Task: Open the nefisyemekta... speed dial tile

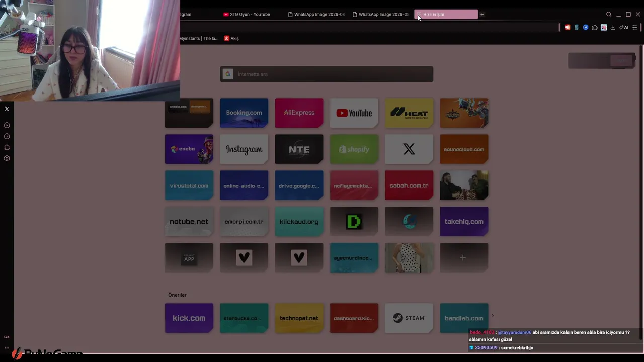Action: 354,186
